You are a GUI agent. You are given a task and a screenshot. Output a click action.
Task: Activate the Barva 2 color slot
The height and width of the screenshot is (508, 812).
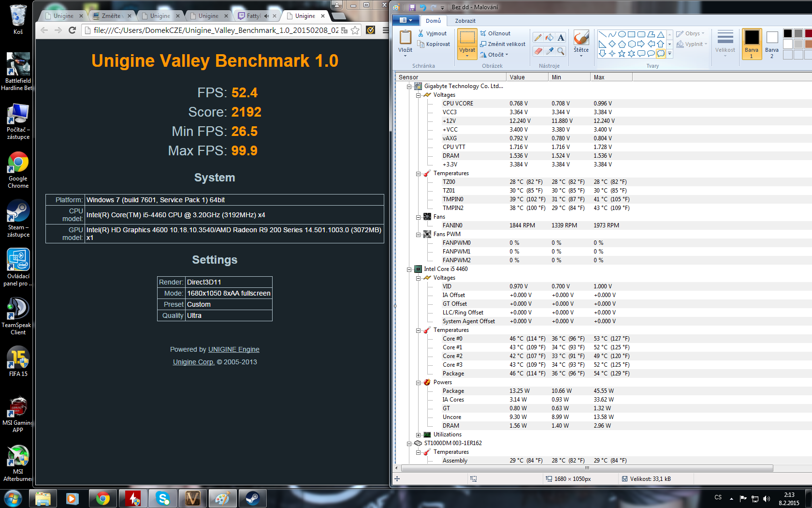coord(772,43)
